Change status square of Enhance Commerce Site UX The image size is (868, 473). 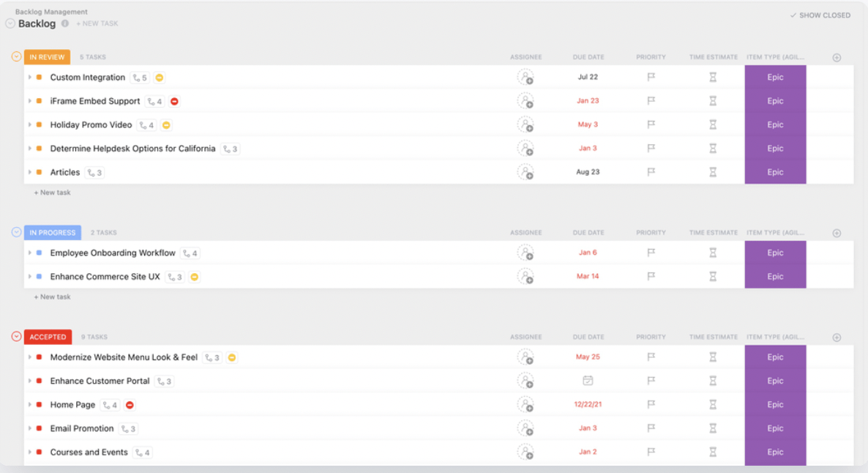coord(40,276)
